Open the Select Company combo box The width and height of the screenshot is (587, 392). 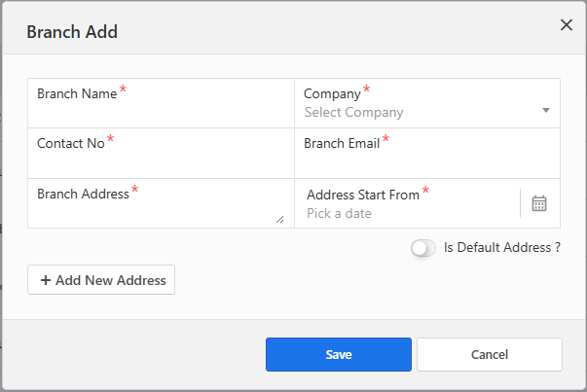[x=419, y=112]
